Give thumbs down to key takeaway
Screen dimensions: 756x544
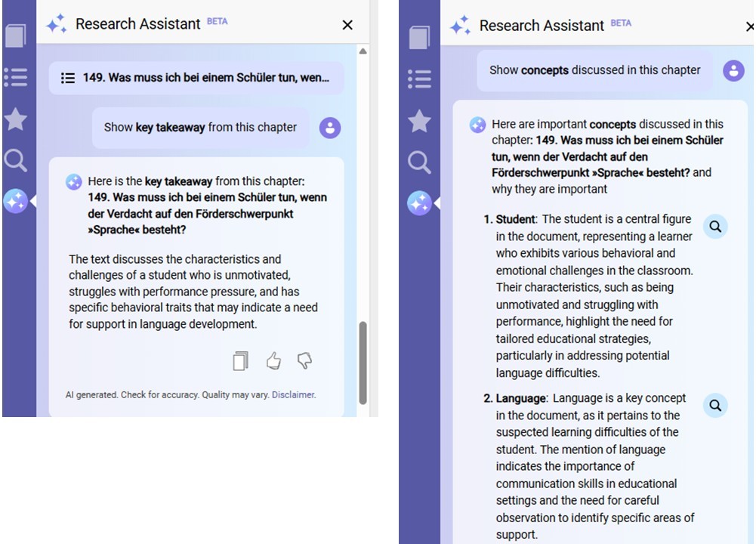(305, 361)
